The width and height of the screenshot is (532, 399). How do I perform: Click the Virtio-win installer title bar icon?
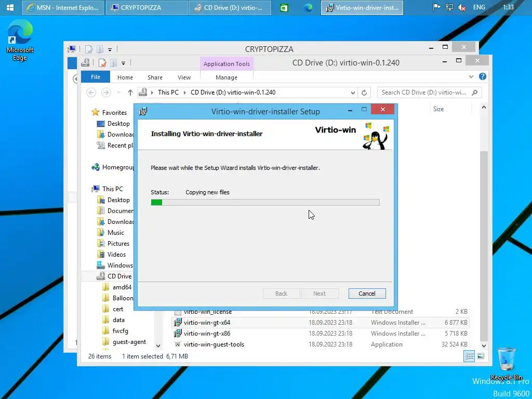click(x=143, y=111)
